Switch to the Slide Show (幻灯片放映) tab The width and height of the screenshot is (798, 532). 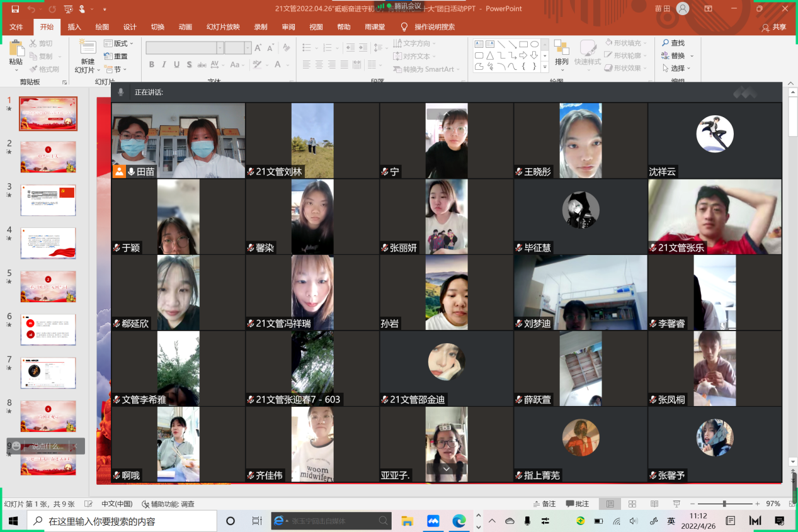pyautogui.click(x=223, y=27)
